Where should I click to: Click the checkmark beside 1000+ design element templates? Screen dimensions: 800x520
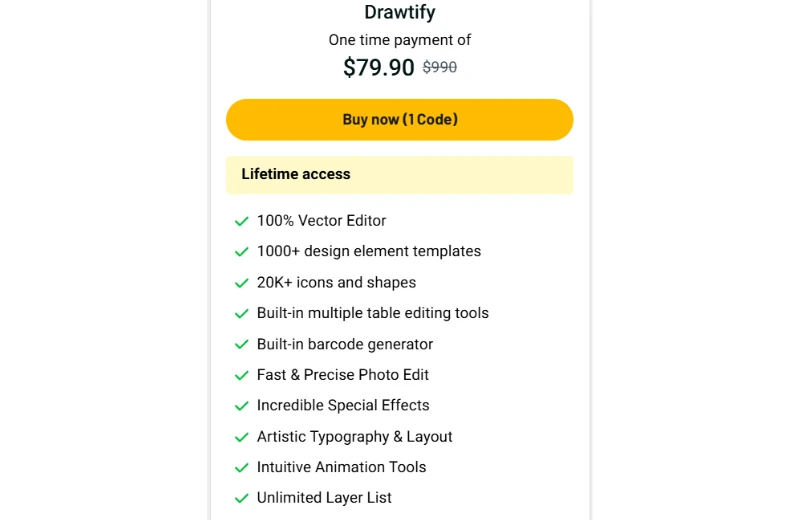tap(241, 252)
